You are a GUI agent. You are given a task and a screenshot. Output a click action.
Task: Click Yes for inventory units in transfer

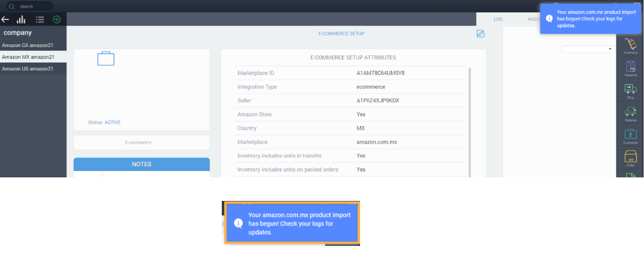click(x=361, y=155)
